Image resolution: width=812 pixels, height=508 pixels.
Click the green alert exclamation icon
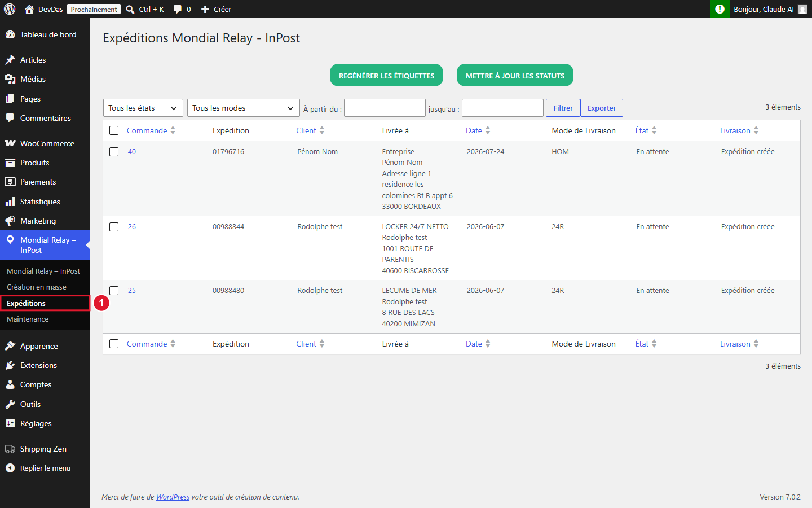point(720,9)
